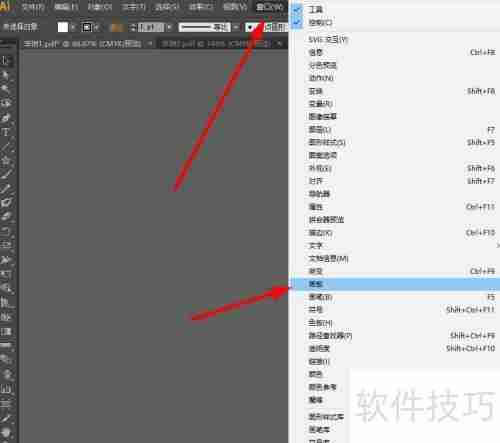Open the 视图(V) View menu
This screenshot has width=500, height=443.
point(235,7)
